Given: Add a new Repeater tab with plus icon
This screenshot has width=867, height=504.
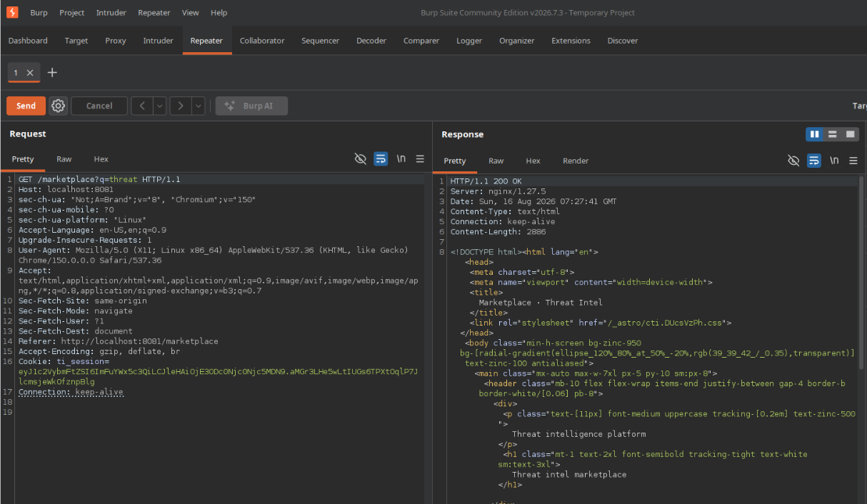Looking at the screenshot, I should click(x=52, y=73).
